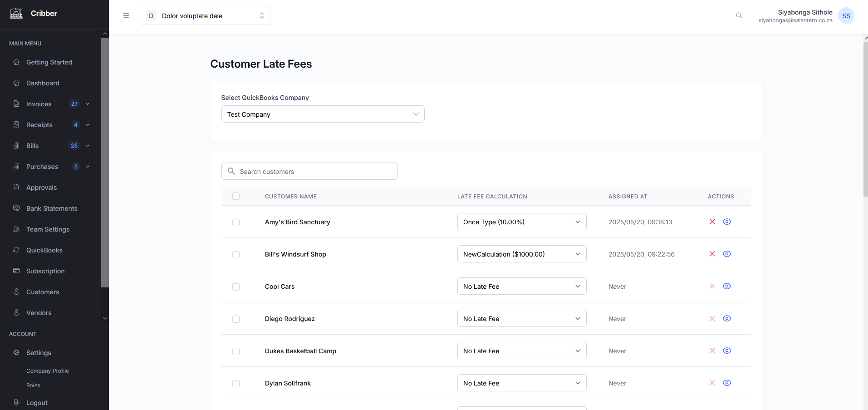Check the Dukes Basketball Camp row
This screenshot has height=410, width=868.
pos(236,351)
